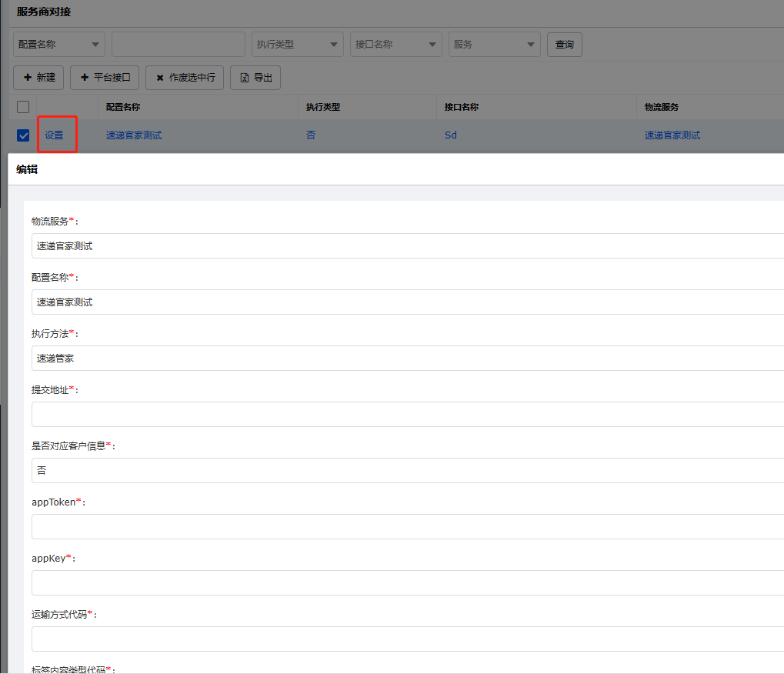Screen dimensions: 784x674
Task: Open the 服务 dropdown
Action: [495, 45]
